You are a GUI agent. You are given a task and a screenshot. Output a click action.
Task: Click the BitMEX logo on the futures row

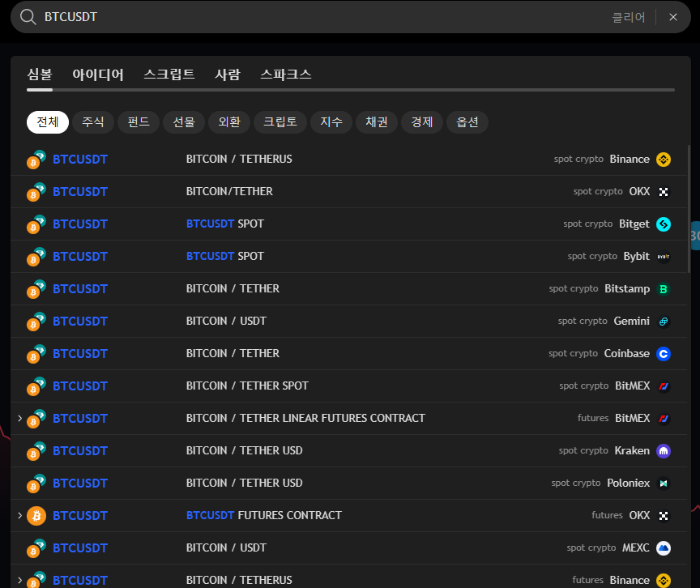pyautogui.click(x=664, y=419)
